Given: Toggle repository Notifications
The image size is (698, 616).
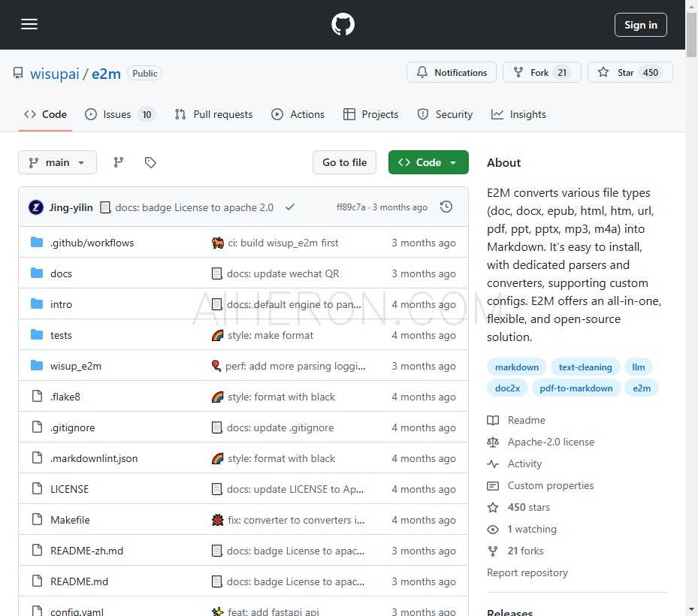Looking at the screenshot, I should 452,73.
